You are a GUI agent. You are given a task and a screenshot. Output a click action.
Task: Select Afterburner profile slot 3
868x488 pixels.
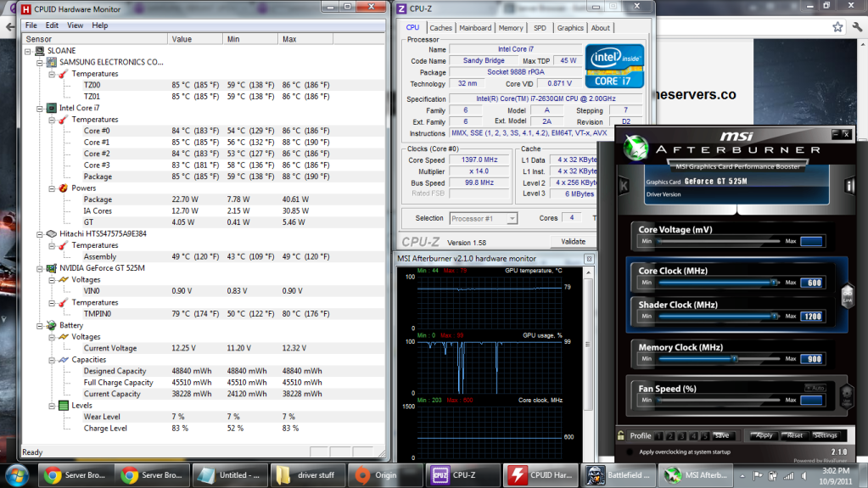(x=682, y=436)
